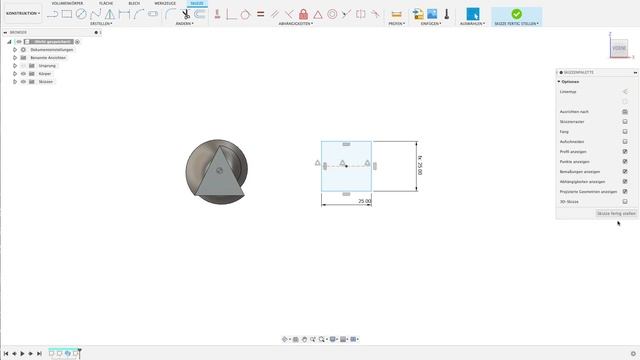Select the Spline sketch tool
Viewport: 640px width, 360px height.
point(96,14)
